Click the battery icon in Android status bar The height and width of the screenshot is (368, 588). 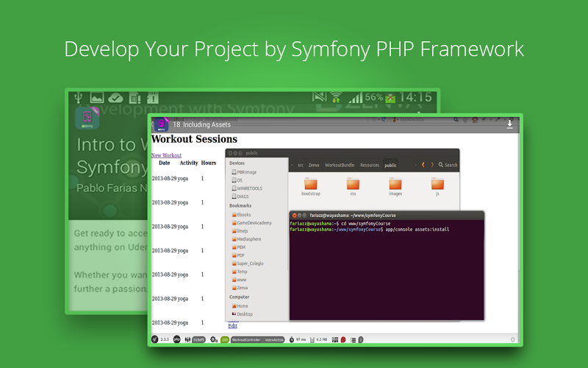click(x=390, y=98)
